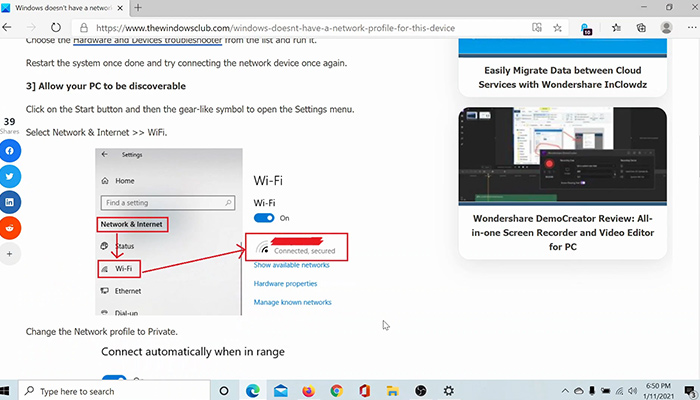Open Wondershare DemoCreator Review article link

pos(562,233)
